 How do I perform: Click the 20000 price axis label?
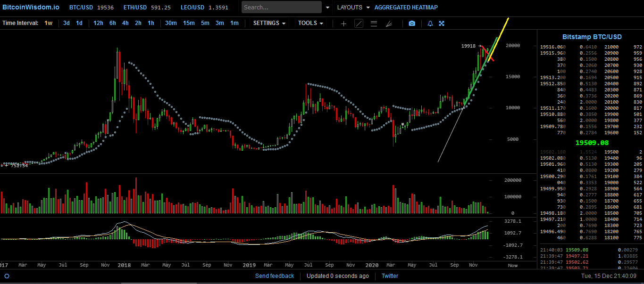513,46
